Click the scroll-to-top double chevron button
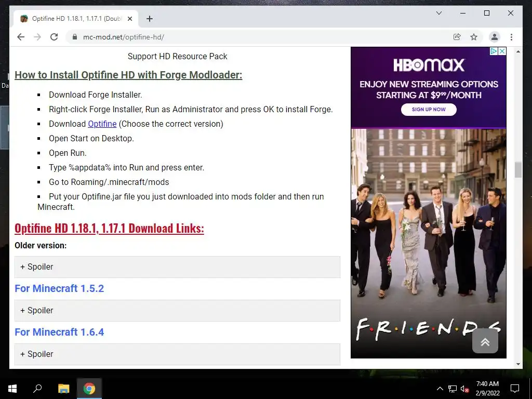This screenshot has width=532, height=399. pos(485,342)
